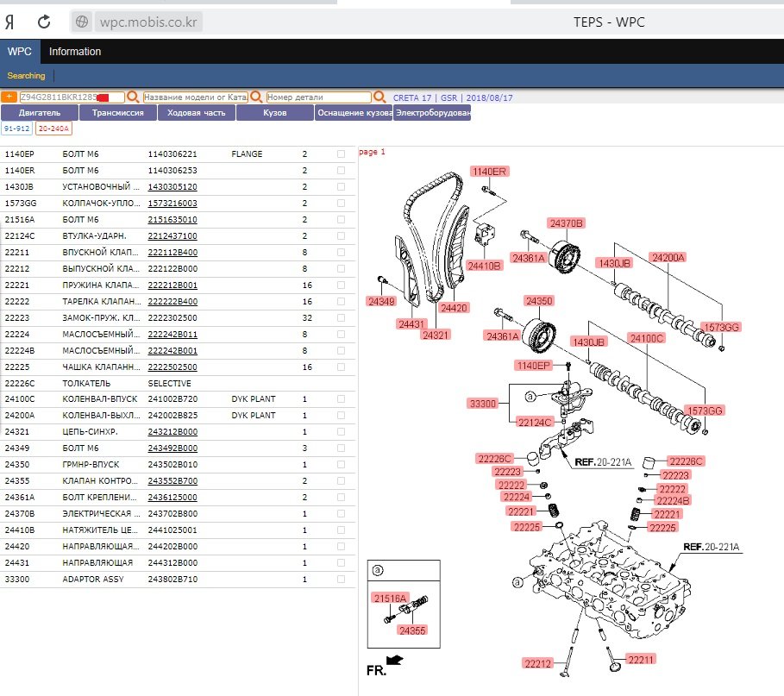Click diagram label 24200A
Image resolution: width=784 pixels, height=696 pixels.
pos(668,258)
